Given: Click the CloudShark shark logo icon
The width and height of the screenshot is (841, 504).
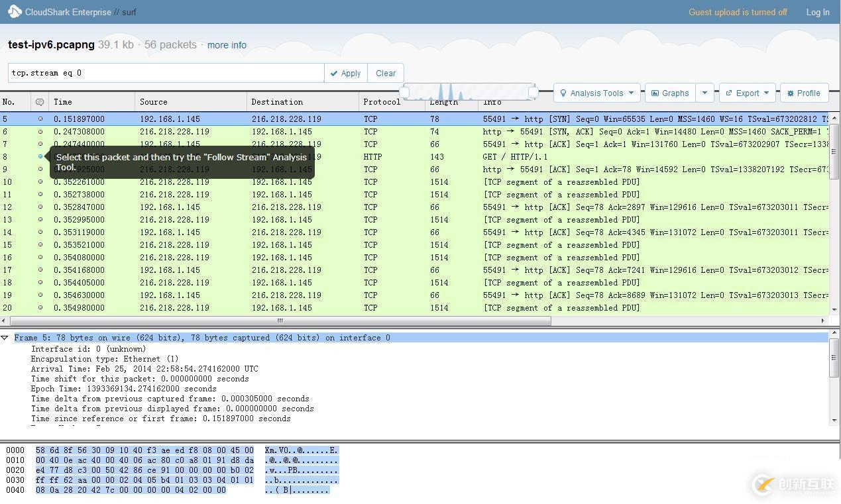Looking at the screenshot, I should click(15, 11).
